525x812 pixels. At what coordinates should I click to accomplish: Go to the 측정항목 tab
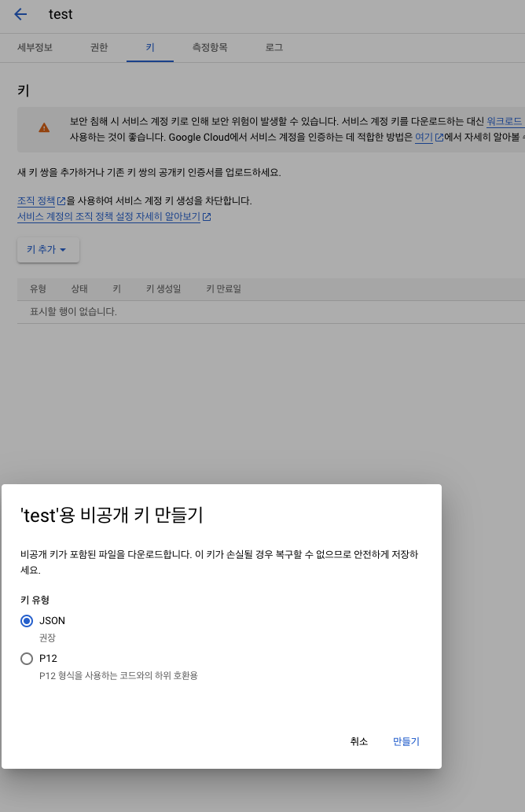[210, 47]
